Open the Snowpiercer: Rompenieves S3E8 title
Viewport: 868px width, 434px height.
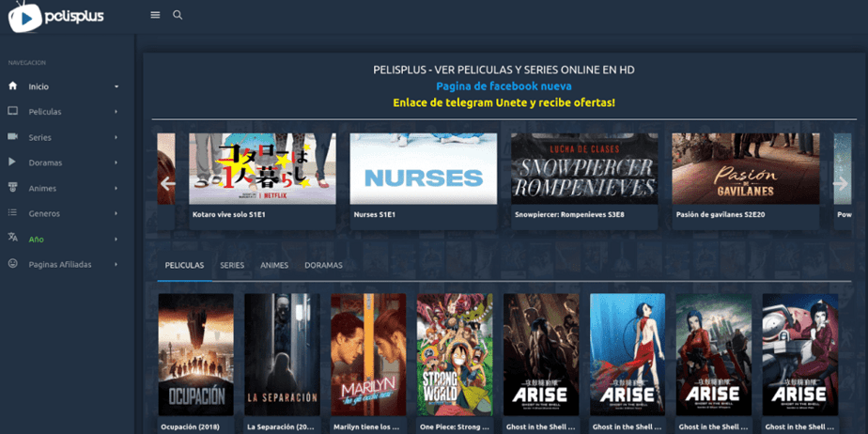coord(569,214)
